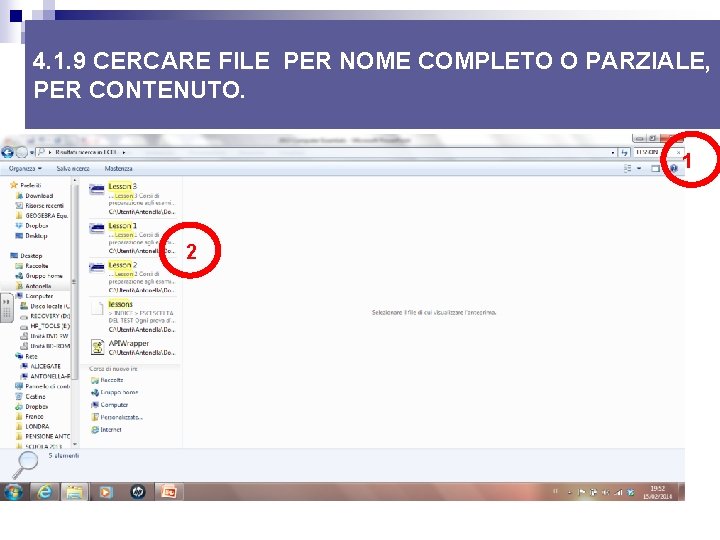Search again on Internet

click(x=107, y=430)
